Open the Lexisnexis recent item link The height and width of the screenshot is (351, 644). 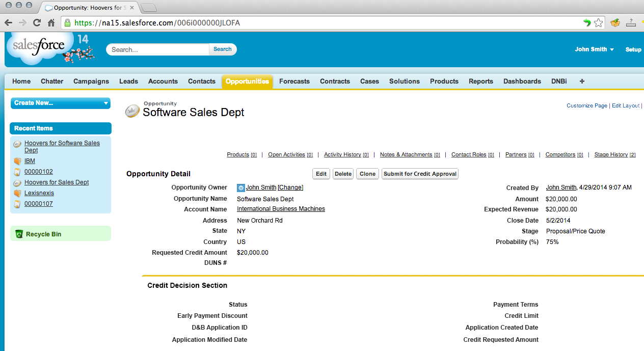click(39, 194)
